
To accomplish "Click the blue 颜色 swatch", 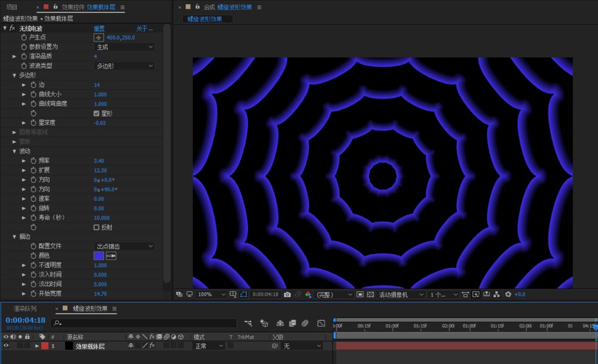I will pos(99,256).
